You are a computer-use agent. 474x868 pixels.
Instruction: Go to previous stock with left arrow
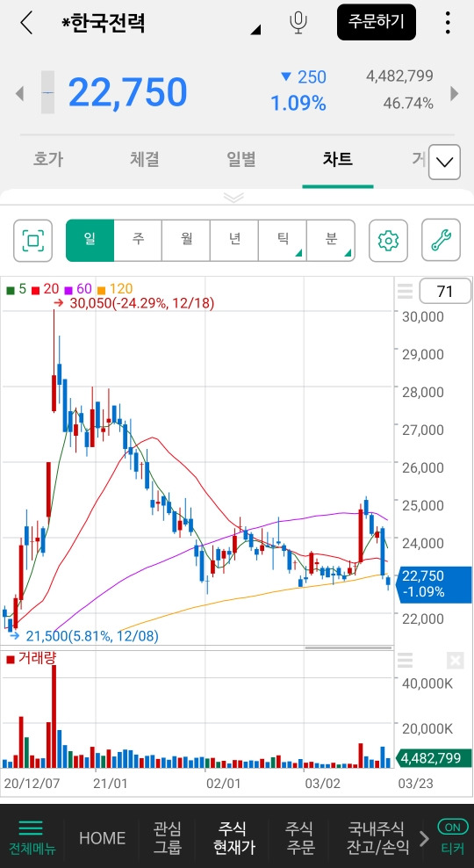tap(19, 93)
